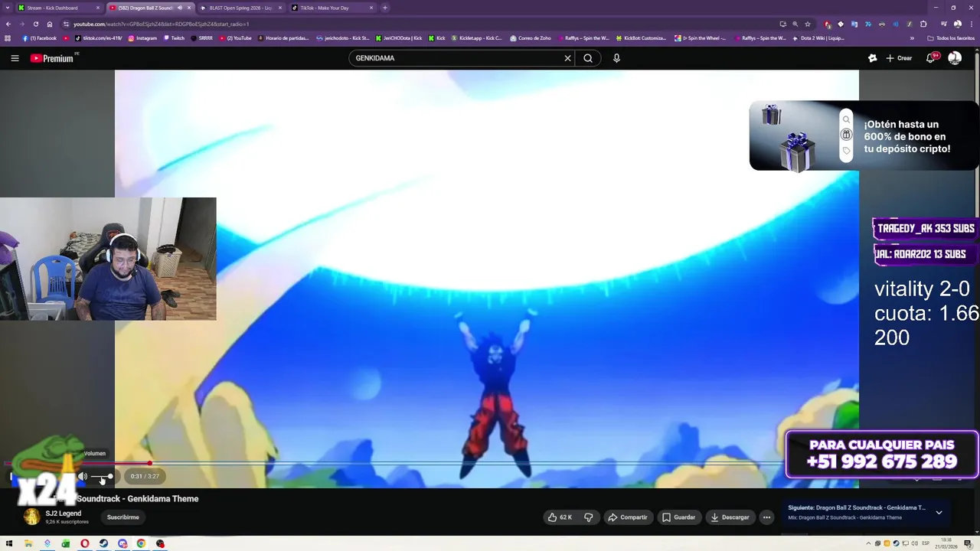This screenshot has height=551, width=980.
Task: Click the ESP keyboard language indicator
Action: [926, 544]
